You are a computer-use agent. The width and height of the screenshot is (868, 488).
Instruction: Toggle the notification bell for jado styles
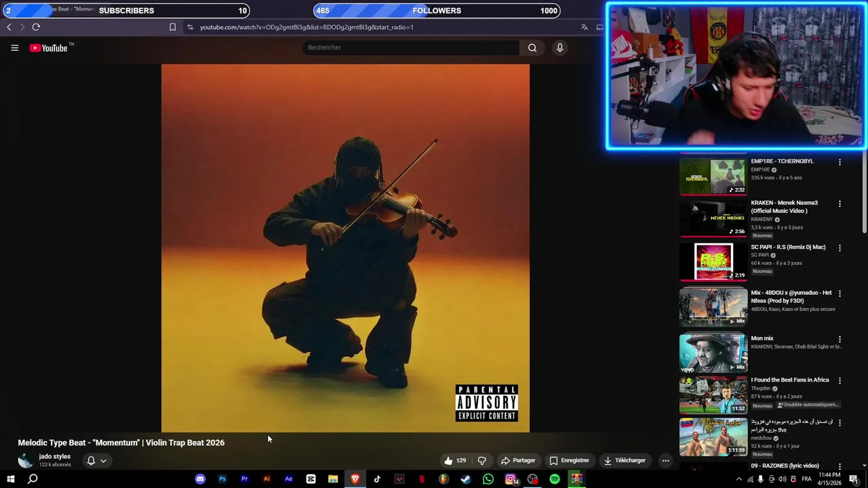pyautogui.click(x=91, y=461)
